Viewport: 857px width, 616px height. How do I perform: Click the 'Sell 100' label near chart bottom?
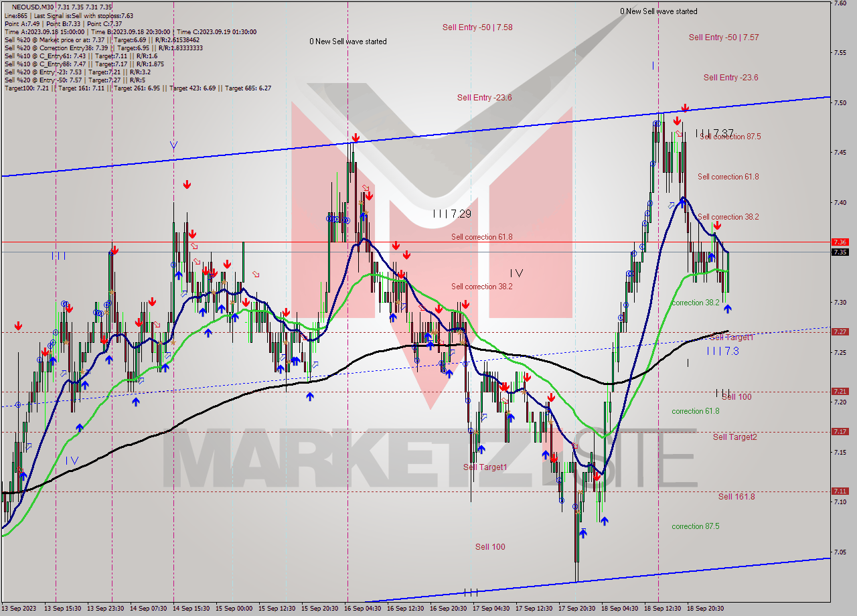click(490, 547)
